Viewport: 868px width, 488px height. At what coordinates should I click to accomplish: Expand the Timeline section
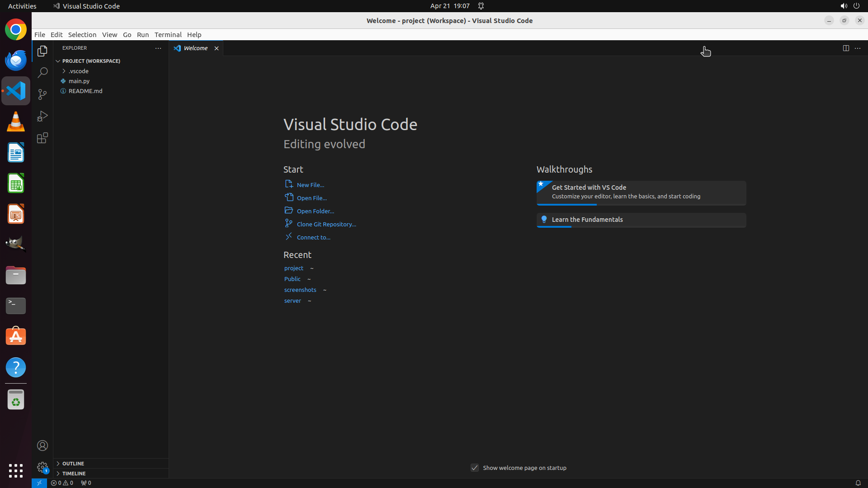click(74, 473)
